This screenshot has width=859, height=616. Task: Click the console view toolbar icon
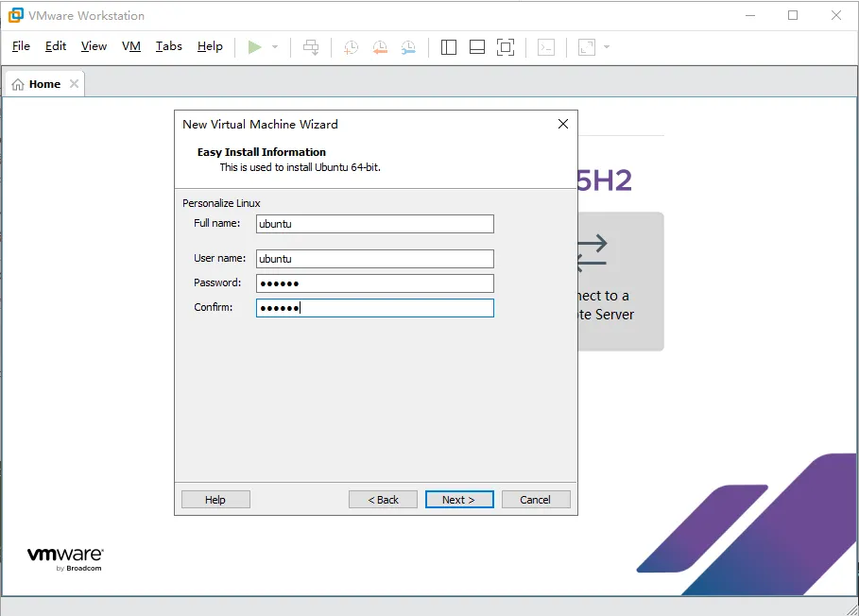click(546, 47)
